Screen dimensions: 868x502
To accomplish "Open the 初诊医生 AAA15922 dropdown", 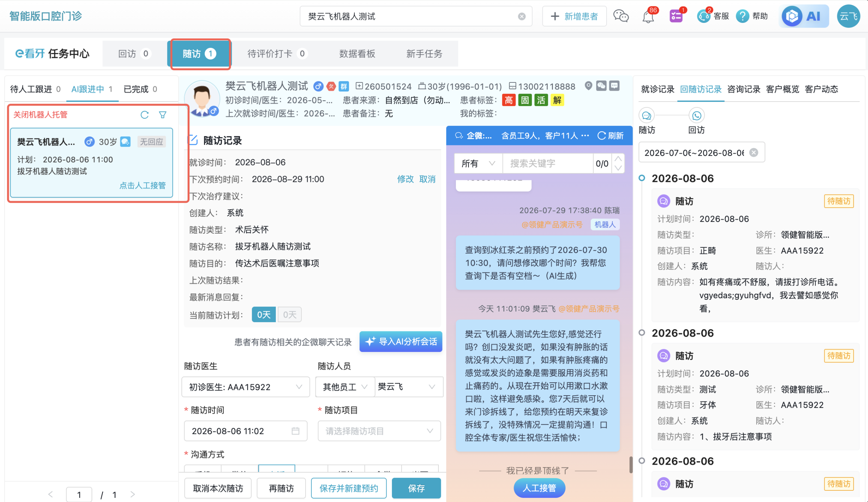I will click(x=245, y=387).
